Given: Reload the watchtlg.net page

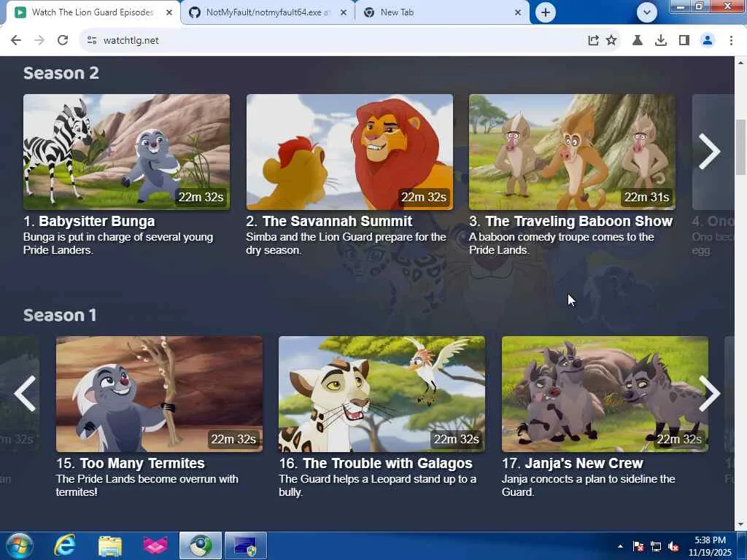Looking at the screenshot, I should (63, 41).
